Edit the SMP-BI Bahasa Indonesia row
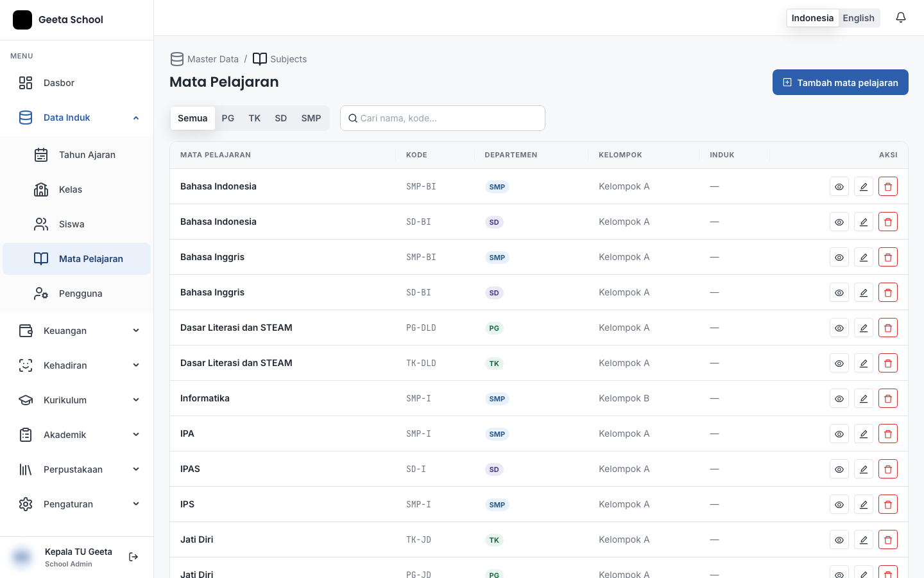The height and width of the screenshot is (578, 924). [x=864, y=187]
